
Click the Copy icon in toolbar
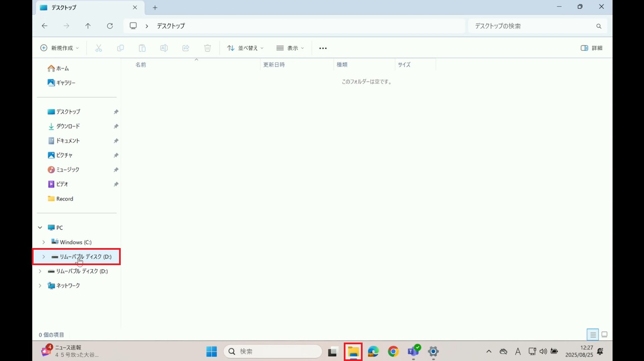point(120,48)
